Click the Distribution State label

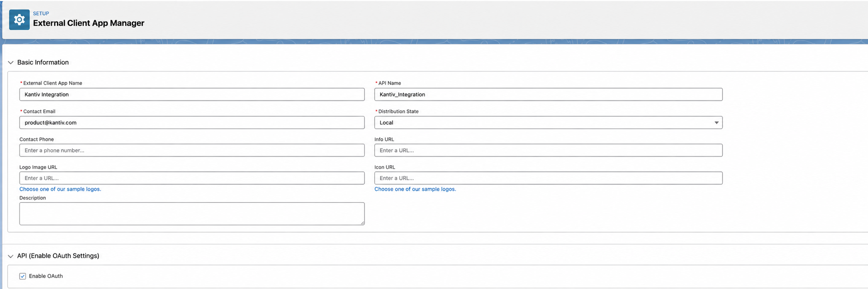(398, 111)
